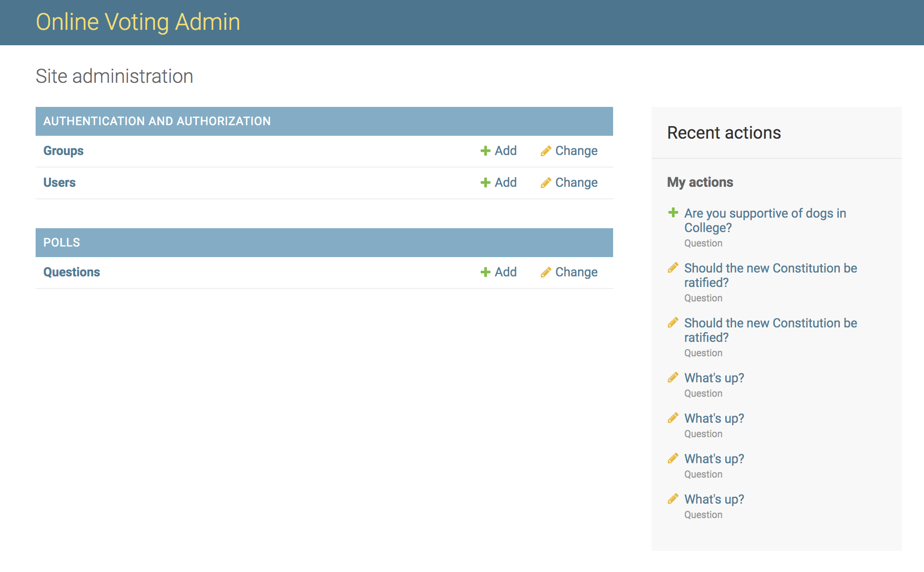This screenshot has width=924, height=572.
Task: Click the Online Voting Admin site title
Action: pos(138,22)
